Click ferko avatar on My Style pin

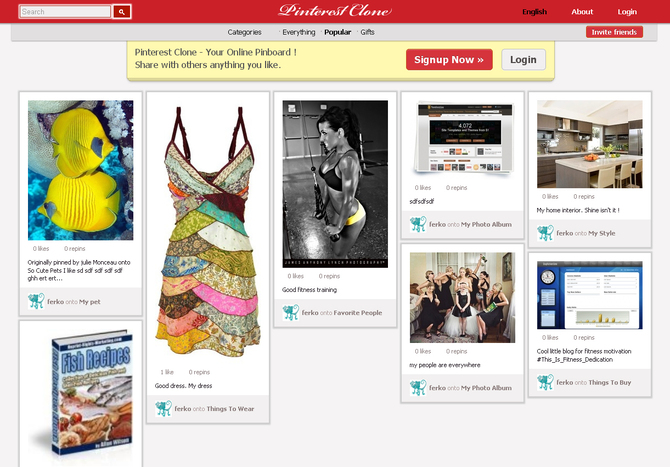[x=545, y=233]
